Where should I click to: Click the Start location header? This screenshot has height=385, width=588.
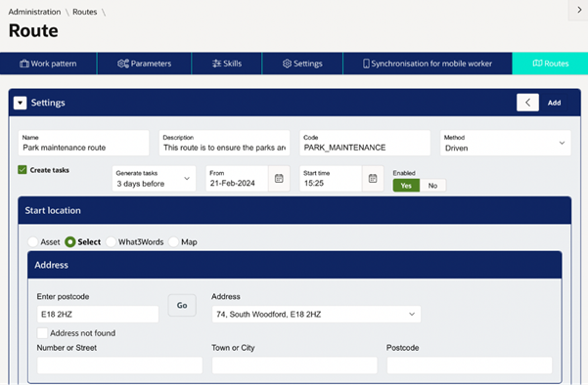point(294,210)
